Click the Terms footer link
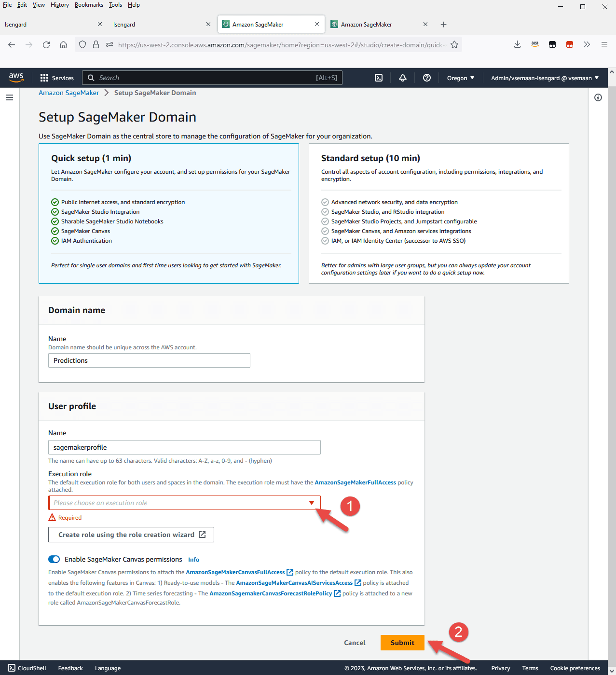 tap(530, 668)
